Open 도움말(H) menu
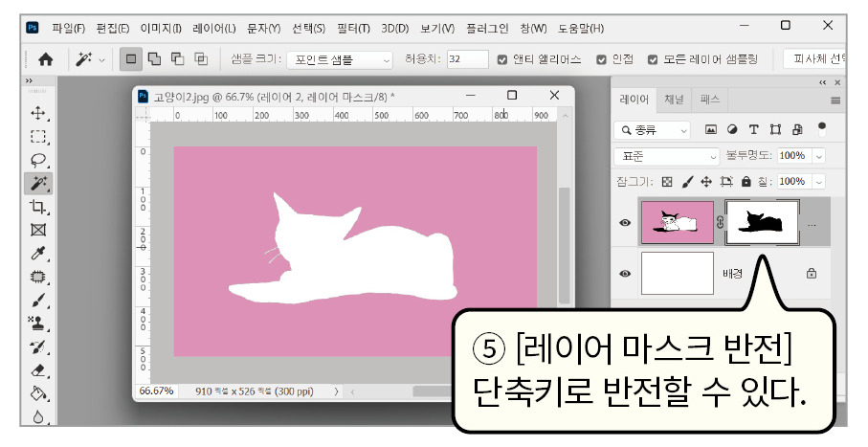This screenshot has height=447, width=868. coord(581,29)
